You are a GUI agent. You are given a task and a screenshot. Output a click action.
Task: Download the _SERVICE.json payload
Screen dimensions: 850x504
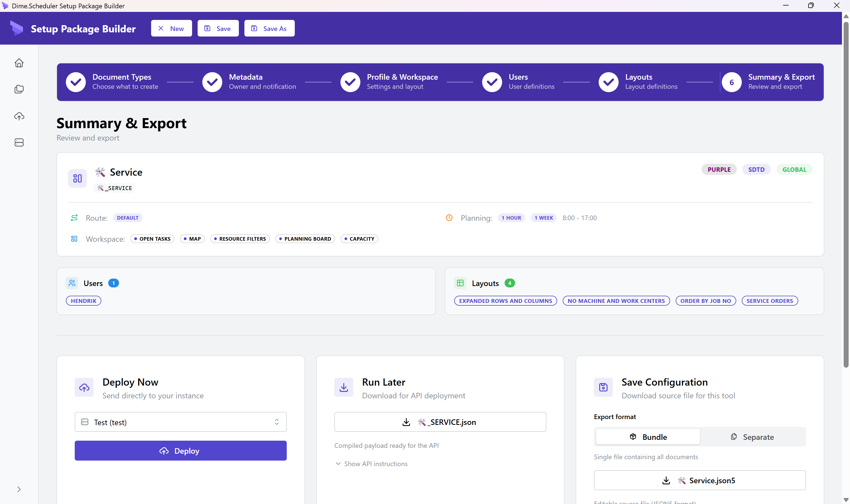(x=440, y=422)
